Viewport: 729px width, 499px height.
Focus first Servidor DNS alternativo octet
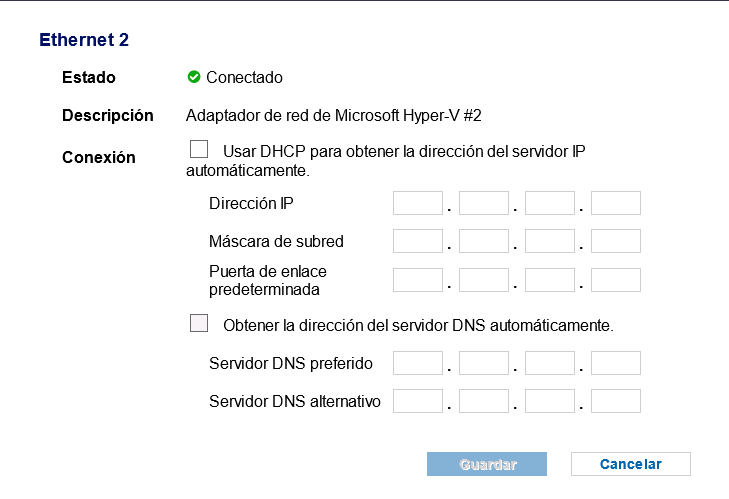click(x=418, y=401)
